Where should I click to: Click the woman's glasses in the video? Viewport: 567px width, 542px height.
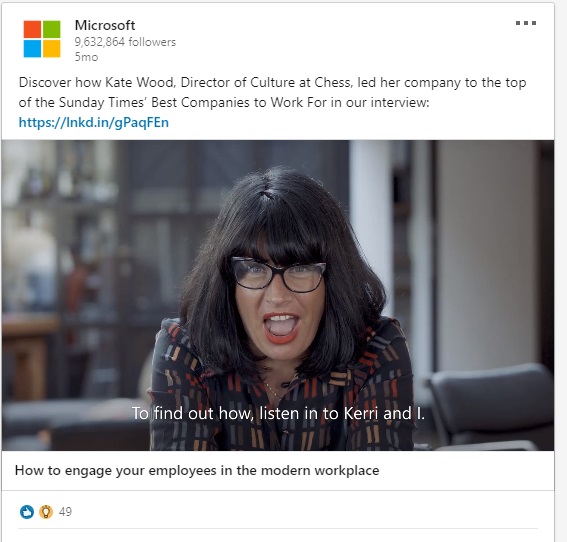pyautogui.click(x=278, y=274)
